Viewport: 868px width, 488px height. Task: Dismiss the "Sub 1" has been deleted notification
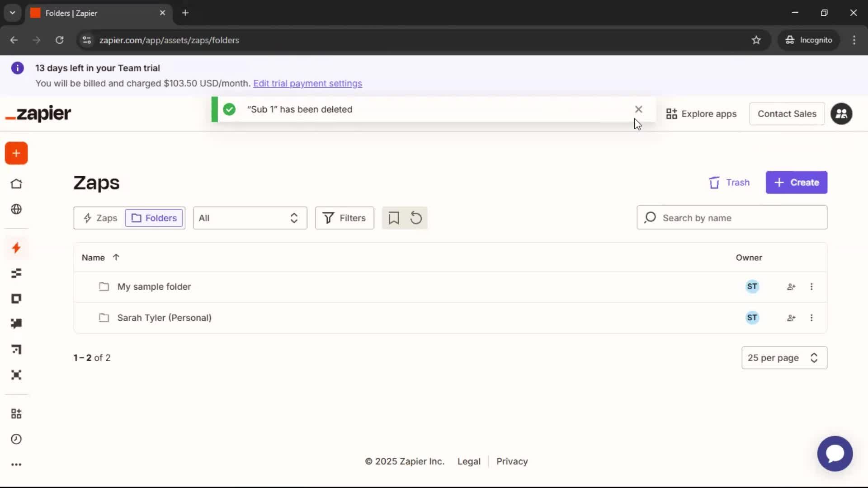click(x=638, y=109)
